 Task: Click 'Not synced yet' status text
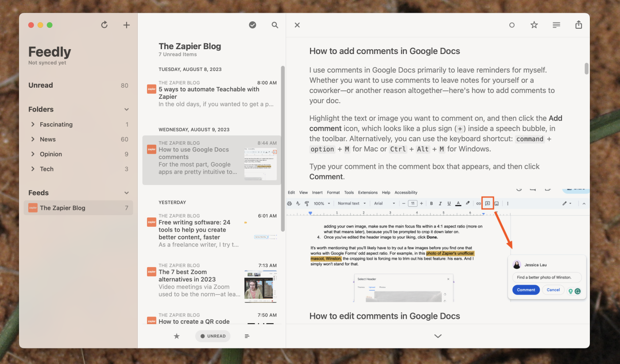(x=47, y=63)
